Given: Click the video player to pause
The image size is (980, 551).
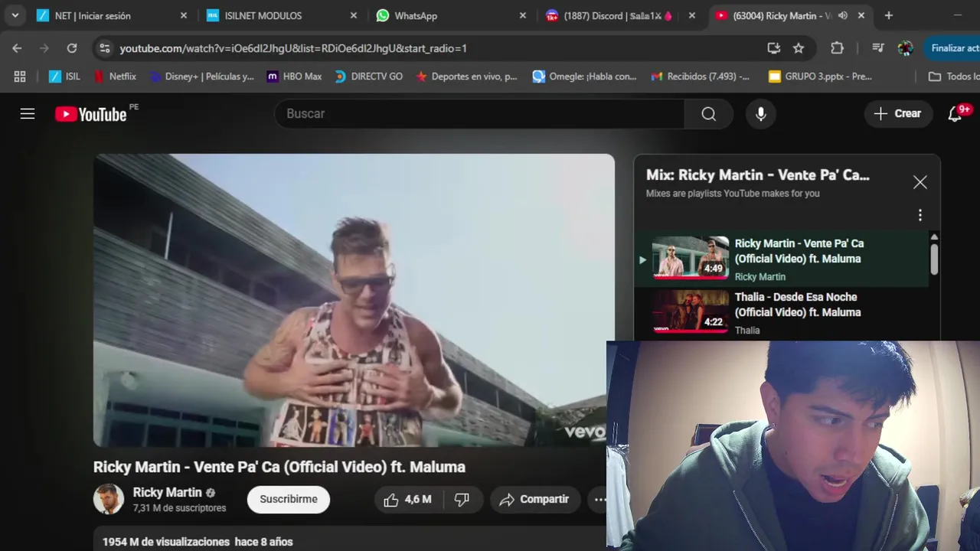Looking at the screenshot, I should [354, 300].
